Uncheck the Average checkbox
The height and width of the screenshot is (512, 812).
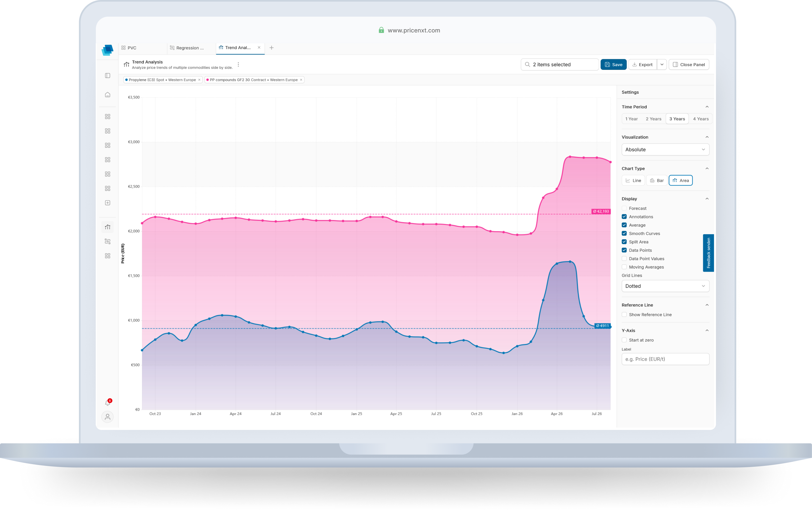pos(624,225)
